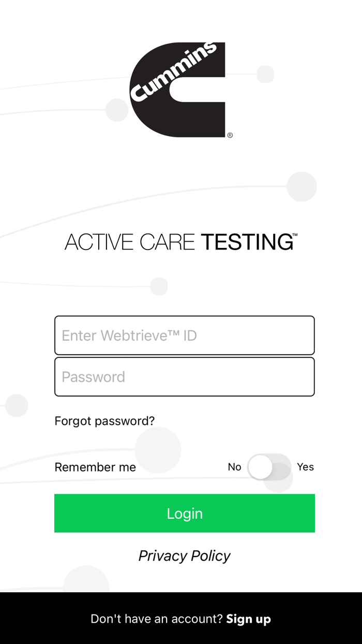Click the 'Remember me' label text
This screenshot has width=362, height=644.
(95, 467)
